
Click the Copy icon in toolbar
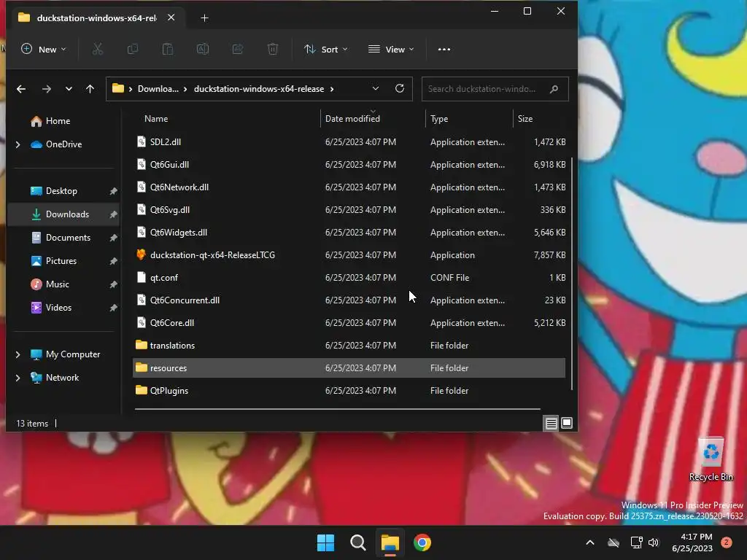click(133, 49)
